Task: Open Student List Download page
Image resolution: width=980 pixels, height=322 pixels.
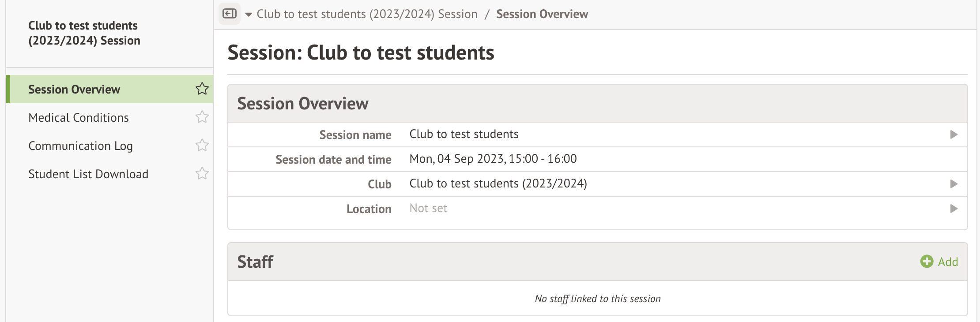Action: click(88, 174)
